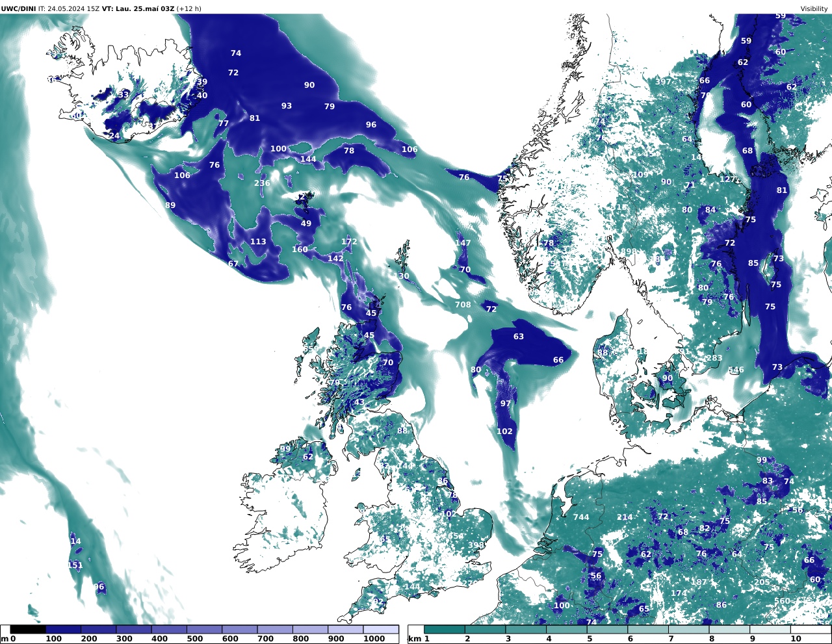Select the map value '283'
Screen dimensions: 832x644
click(x=714, y=358)
